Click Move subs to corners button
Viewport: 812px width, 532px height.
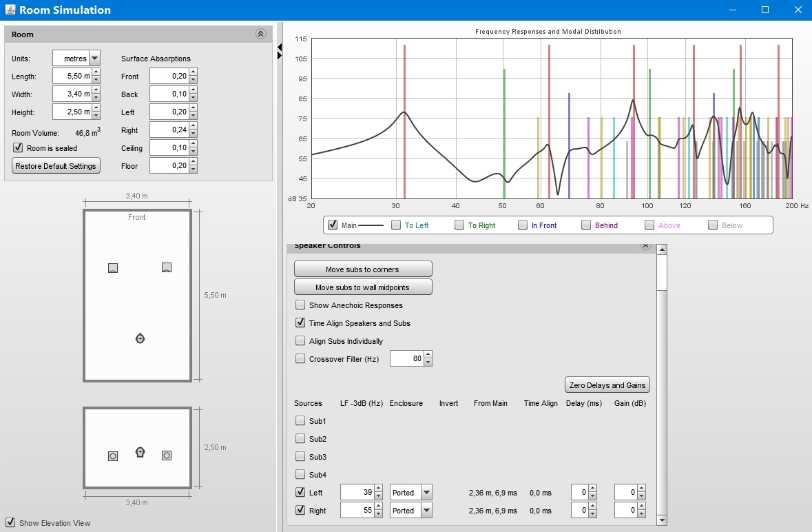tap(363, 269)
